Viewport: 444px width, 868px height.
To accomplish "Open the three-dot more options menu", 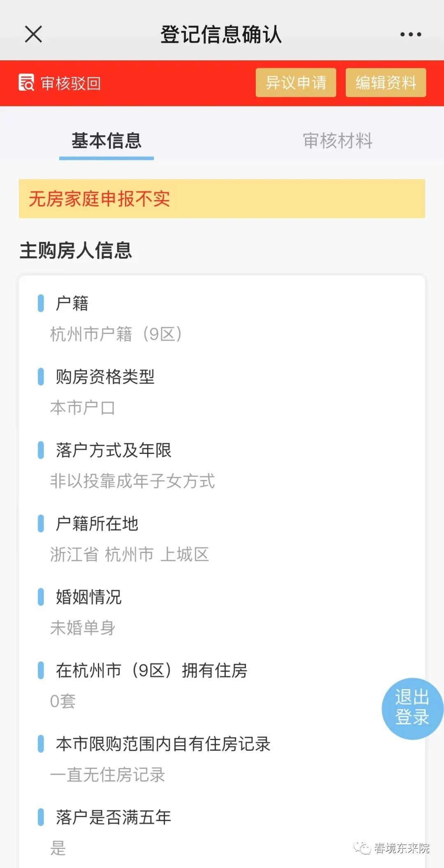I will click(x=411, y=35).
